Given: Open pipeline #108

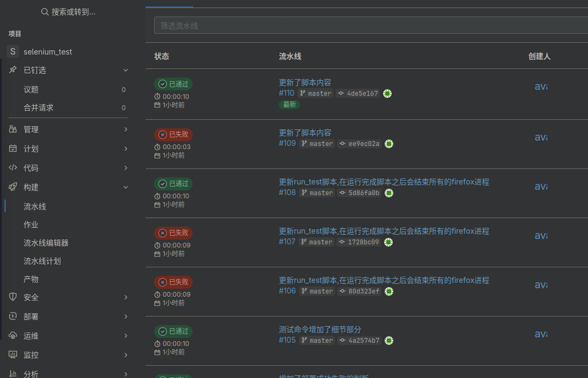Looking at the screenshot, I should click(287, 192).
